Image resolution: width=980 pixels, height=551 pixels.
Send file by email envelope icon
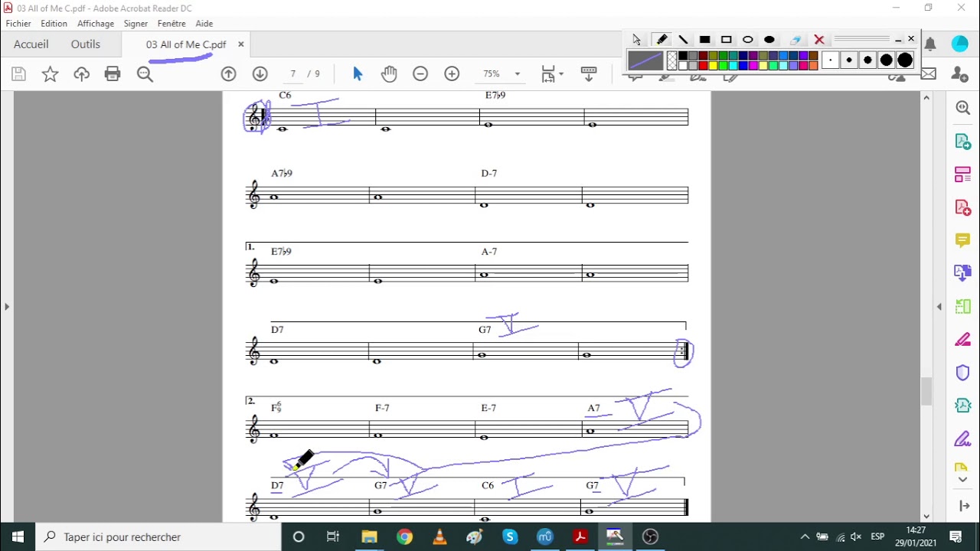click(929, 73)
